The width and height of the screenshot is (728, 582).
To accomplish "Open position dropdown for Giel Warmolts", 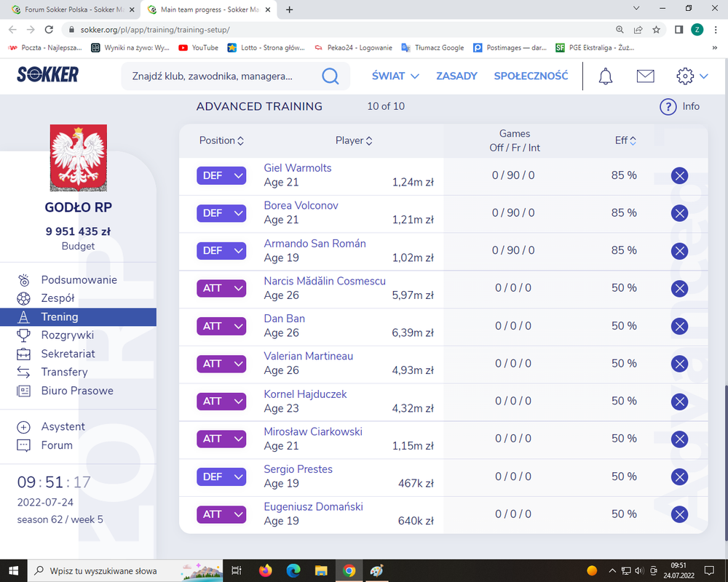I will pyautogui.click(x=221, y=175).
